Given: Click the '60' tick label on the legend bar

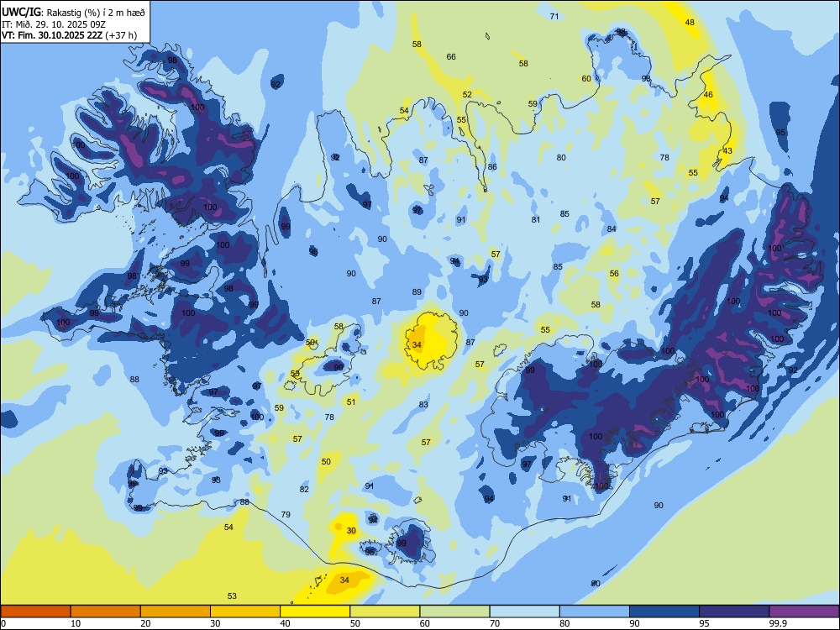Looking at the screenshot, I should [424, 623].
